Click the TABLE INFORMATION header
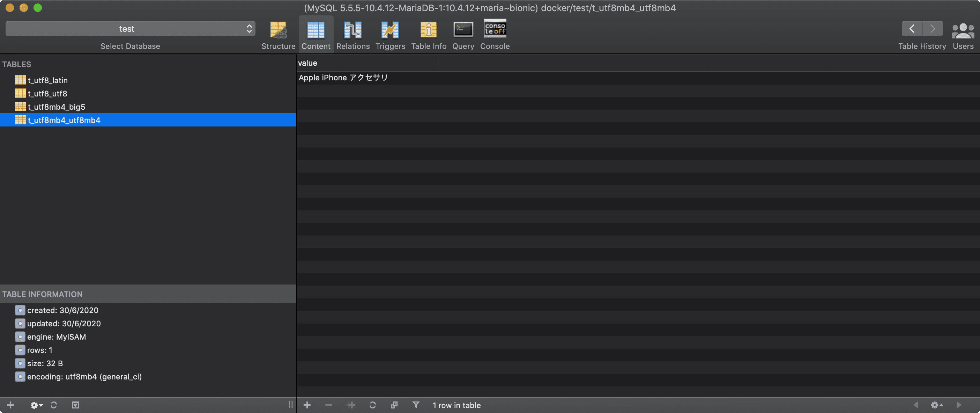The width and height of the screenshot is (980, 413). 148,294
